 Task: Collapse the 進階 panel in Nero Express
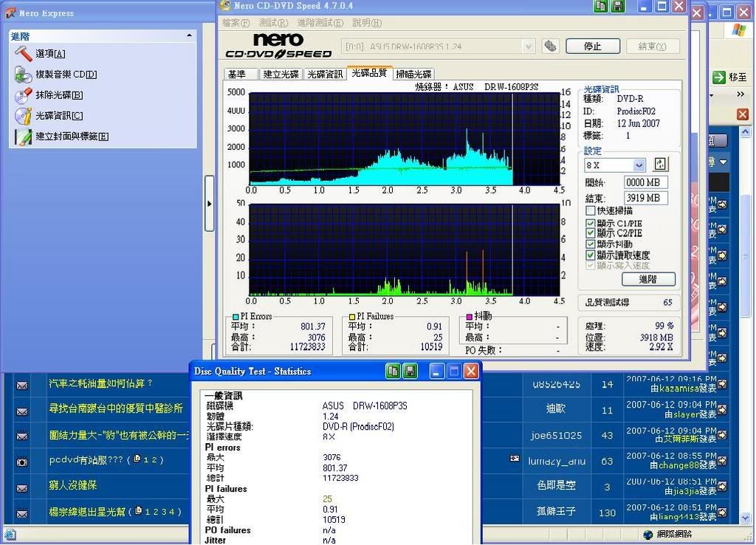[190, 35]
